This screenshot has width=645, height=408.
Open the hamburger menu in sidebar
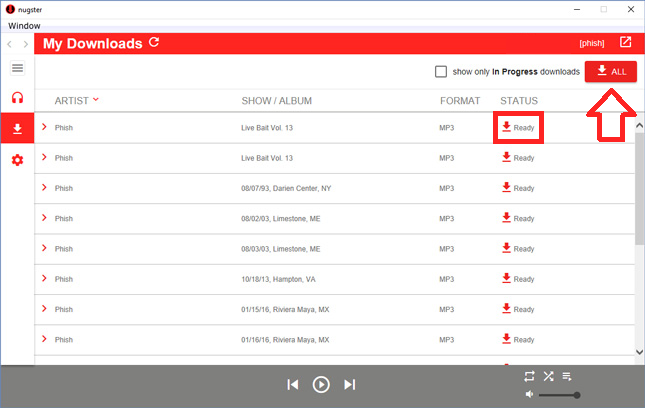click(17, 68)
